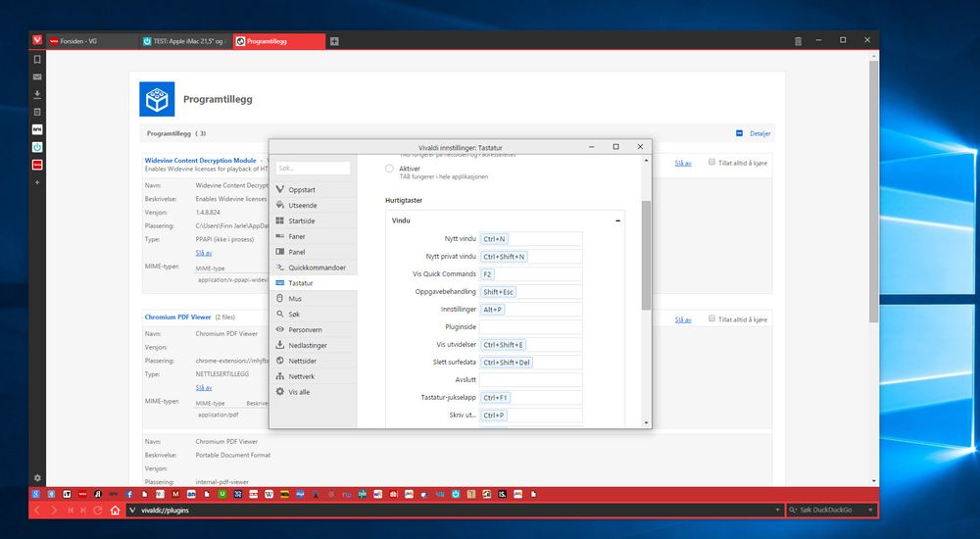This screenshot has width=980, height=539.
Task: Open Quickkommandoer settings section
Action: coord(314,268)
